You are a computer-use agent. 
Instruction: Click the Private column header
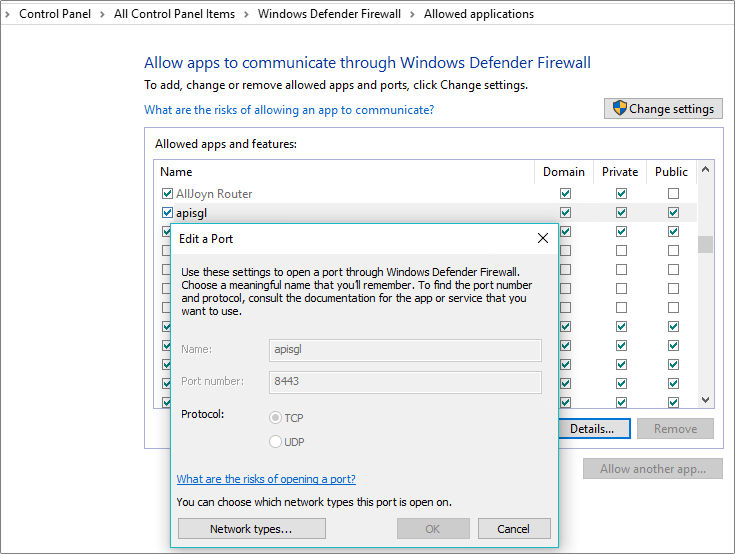pos(620,172)
